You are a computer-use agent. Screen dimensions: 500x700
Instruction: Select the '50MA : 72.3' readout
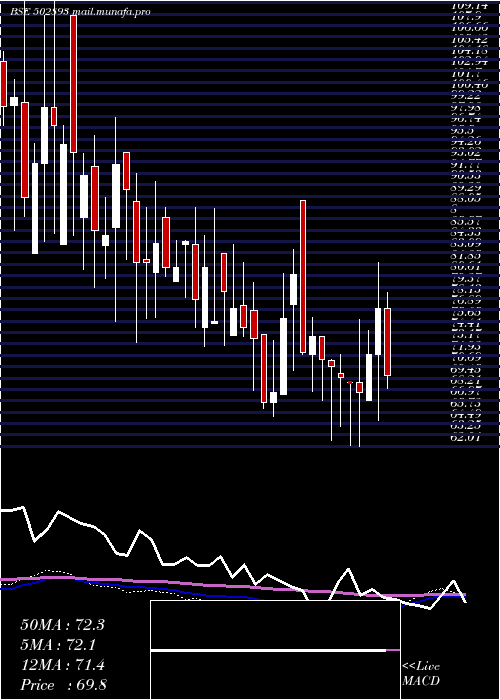[62, 625]
